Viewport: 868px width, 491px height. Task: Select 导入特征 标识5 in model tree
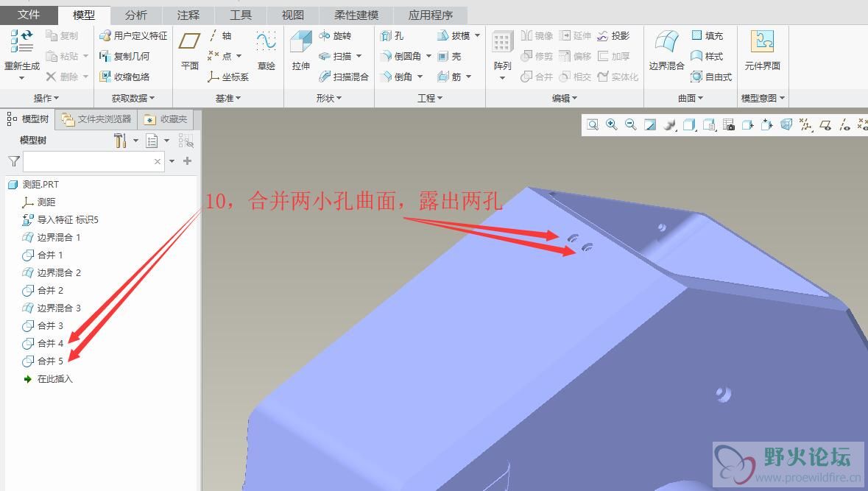point(60,220)
